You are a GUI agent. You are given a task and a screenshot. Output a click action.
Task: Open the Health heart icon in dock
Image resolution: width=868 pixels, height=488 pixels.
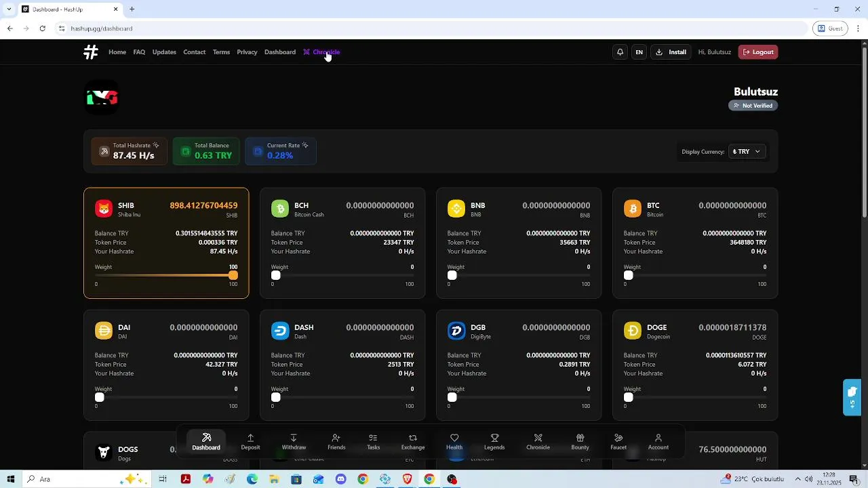(454, 442)
